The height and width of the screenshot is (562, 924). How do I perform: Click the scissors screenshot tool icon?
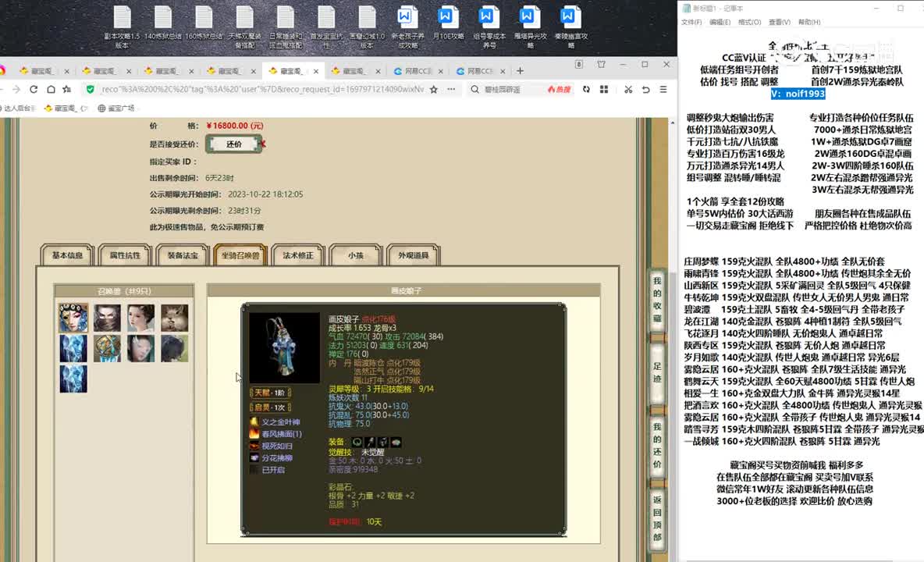628,89
